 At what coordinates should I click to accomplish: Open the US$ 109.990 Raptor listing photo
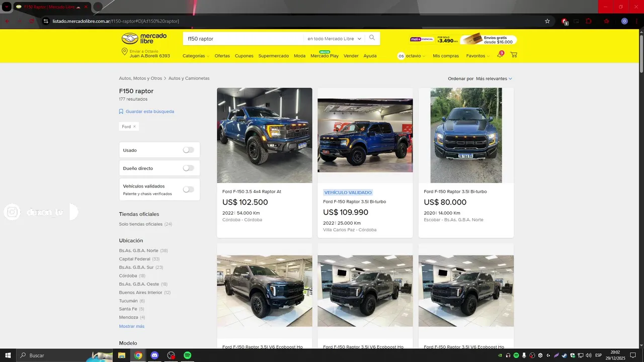[365, 135]
